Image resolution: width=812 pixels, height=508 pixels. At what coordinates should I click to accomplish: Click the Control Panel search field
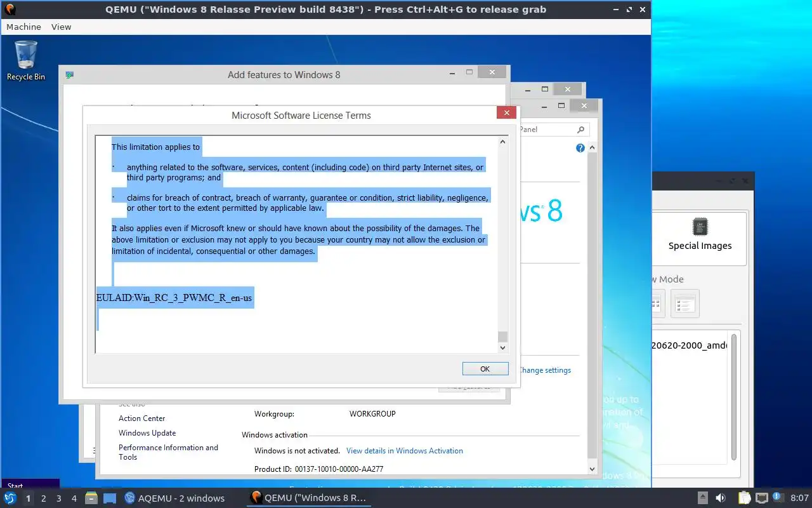(x=553, y=130)
